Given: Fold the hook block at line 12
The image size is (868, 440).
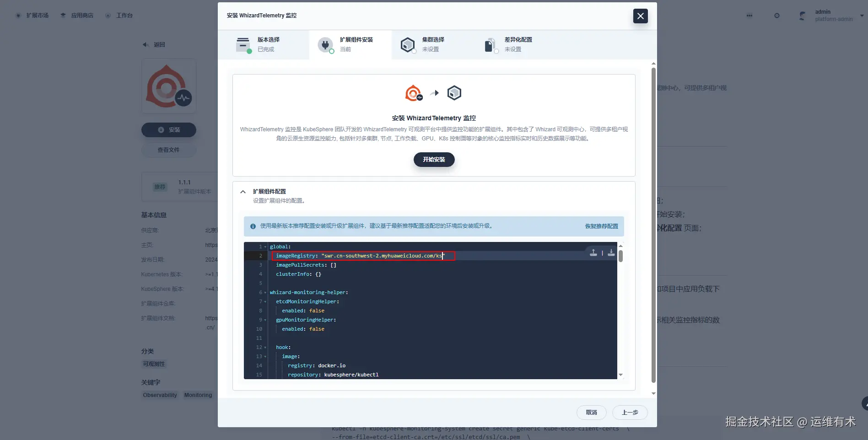Looking at the screenshot, I should (265, 348).
